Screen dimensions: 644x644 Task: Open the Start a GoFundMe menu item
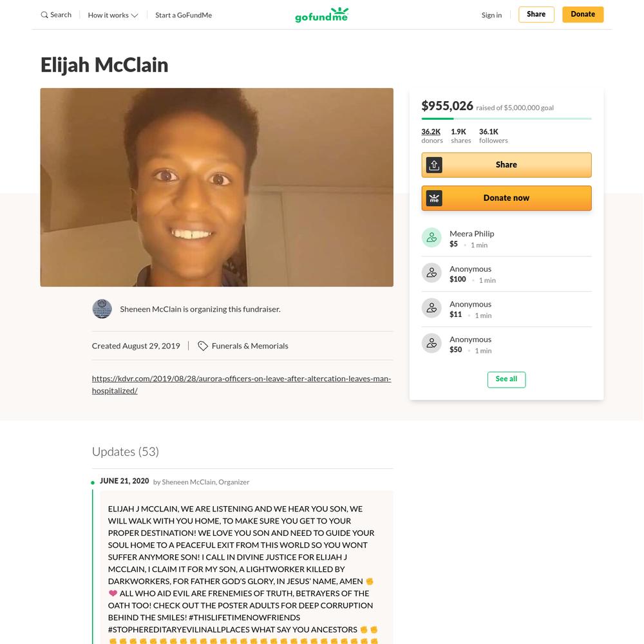(184, 15)
